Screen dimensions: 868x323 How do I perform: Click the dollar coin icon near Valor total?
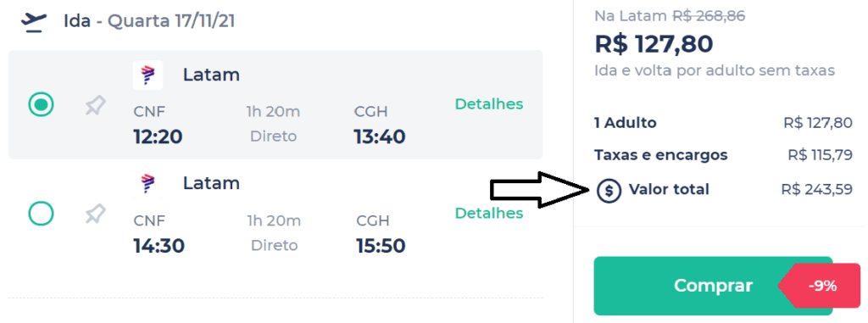pyautogui.click(x=609, y=191)
